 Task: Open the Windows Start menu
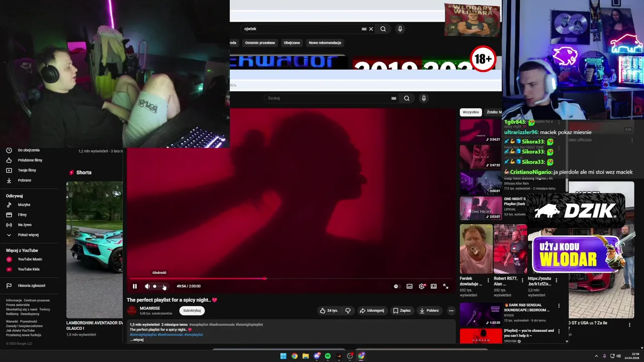(283, 356)
